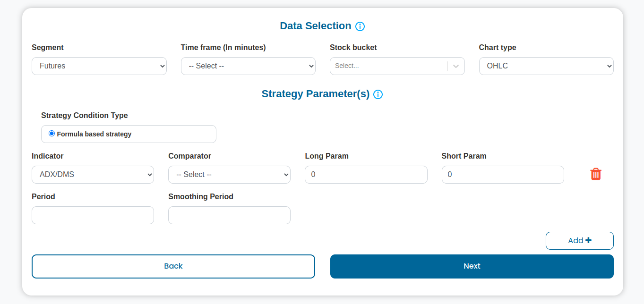Click the Strategy Parameter(s) info icon
The image size is (644, 304).
click(x=378, y=94)
